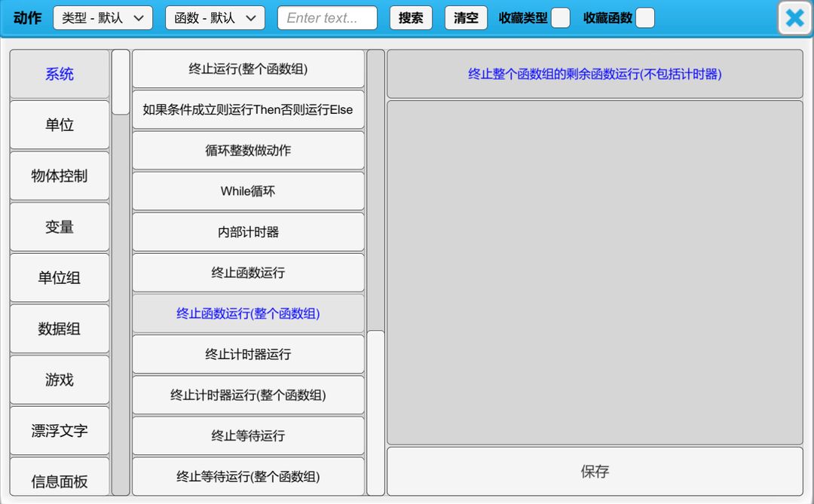Choose 终止函数运行 function
Image resolution: width=814 pixels, height=504 pixels.
click(x=248, y=273)
